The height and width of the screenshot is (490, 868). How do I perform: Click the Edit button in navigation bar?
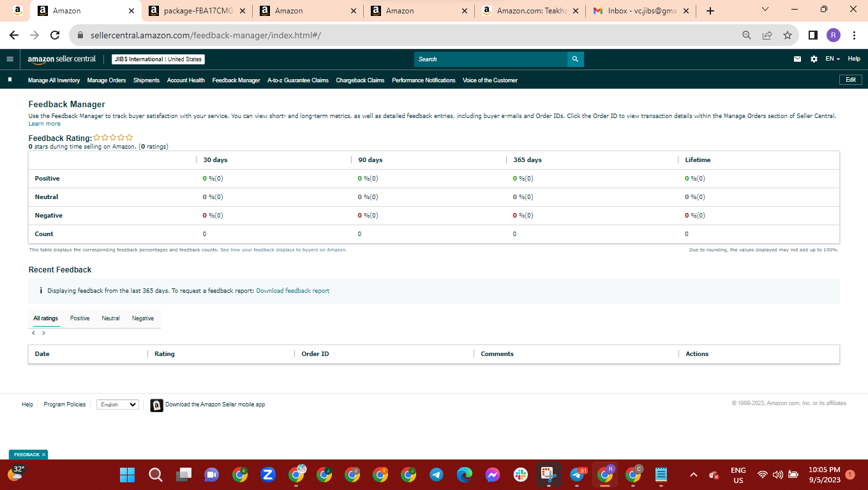(851, 80)
